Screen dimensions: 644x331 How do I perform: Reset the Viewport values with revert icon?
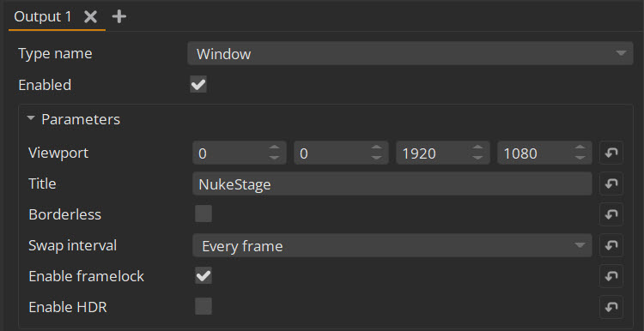(x=611, y=153)
